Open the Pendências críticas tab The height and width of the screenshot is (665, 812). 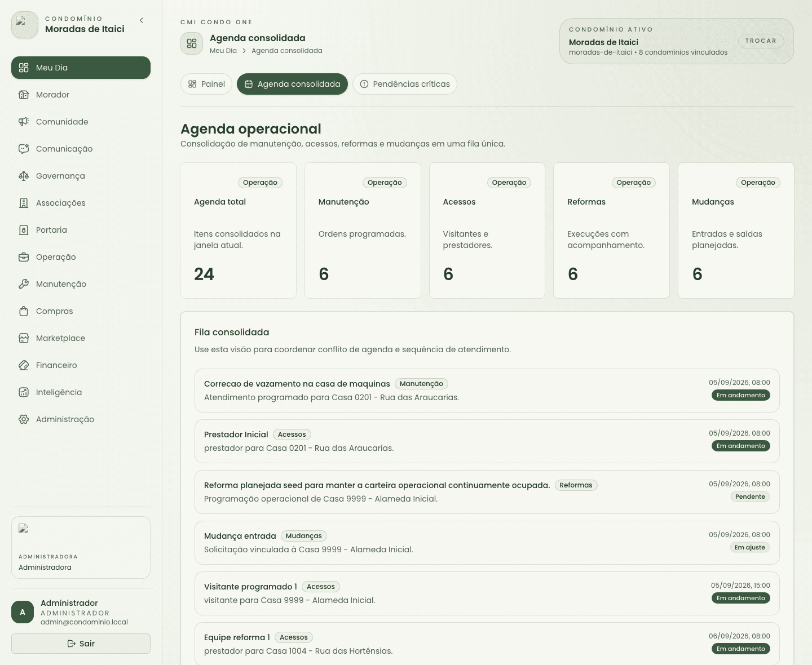(405, 84)
